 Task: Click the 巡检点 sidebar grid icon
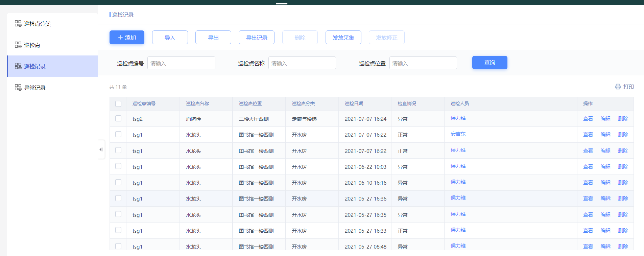click(x=18, y=45)
